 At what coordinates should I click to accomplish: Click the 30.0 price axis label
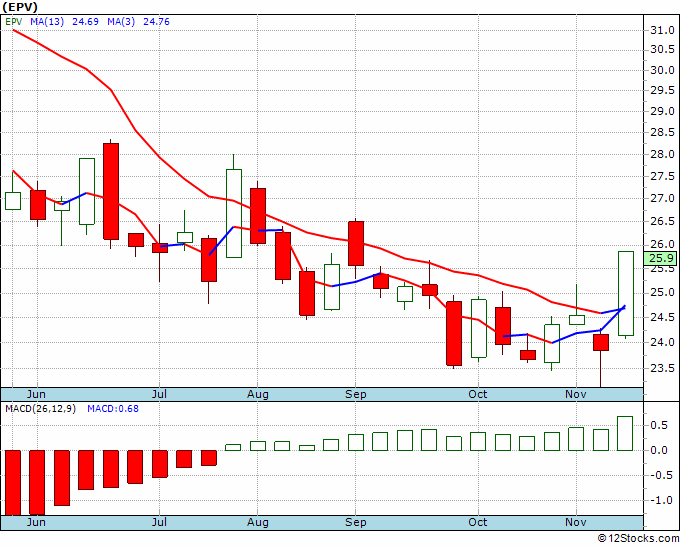click(662, 70)
